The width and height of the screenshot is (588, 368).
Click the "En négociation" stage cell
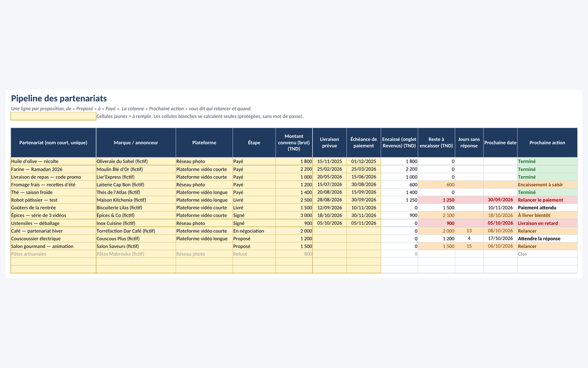click(x=254, y=231)
